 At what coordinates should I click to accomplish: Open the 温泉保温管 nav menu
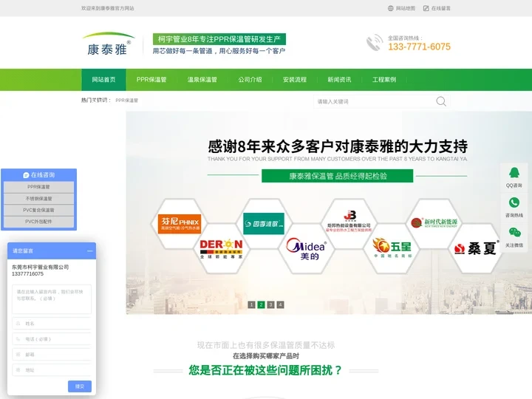pos(202,80)
